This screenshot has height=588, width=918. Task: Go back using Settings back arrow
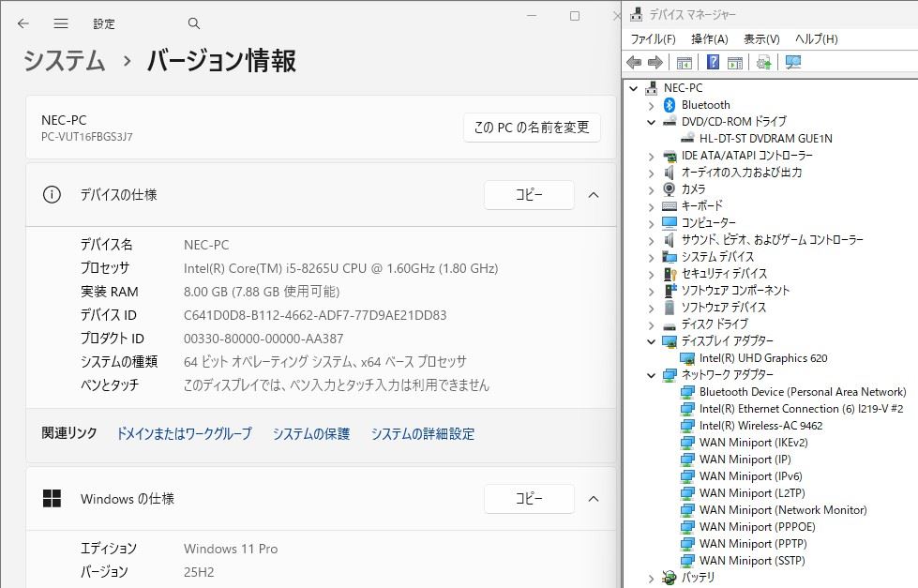(x=23, y=23)
